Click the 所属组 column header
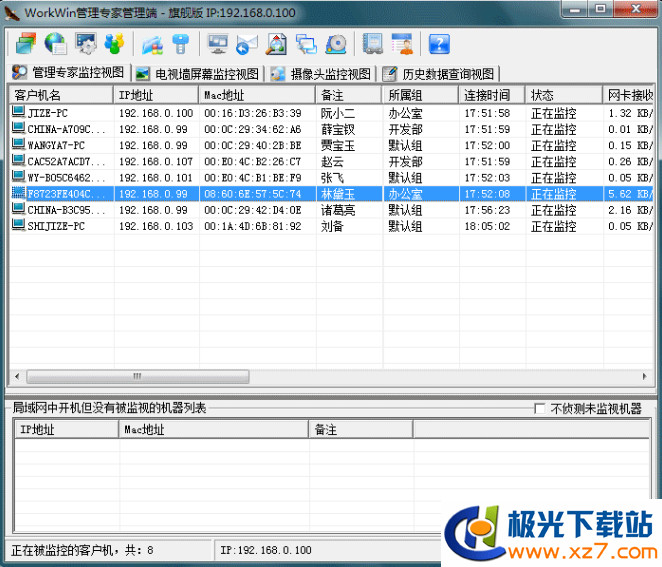Viewport: 662px width, 567px height. (x=421, y=95)
